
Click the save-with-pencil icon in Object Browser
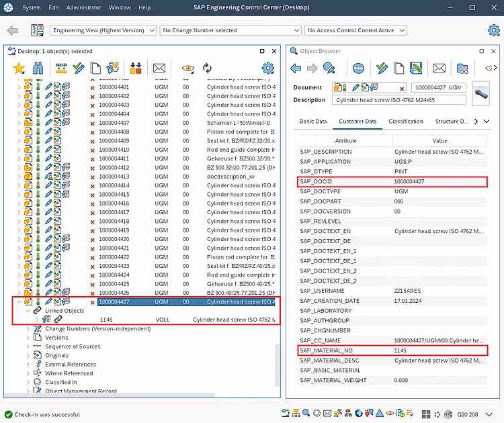(416, 68)
